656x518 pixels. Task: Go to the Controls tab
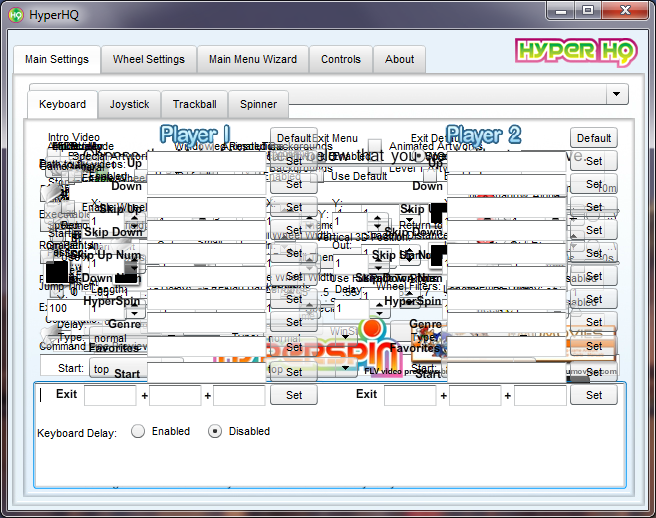pos(341,59)
